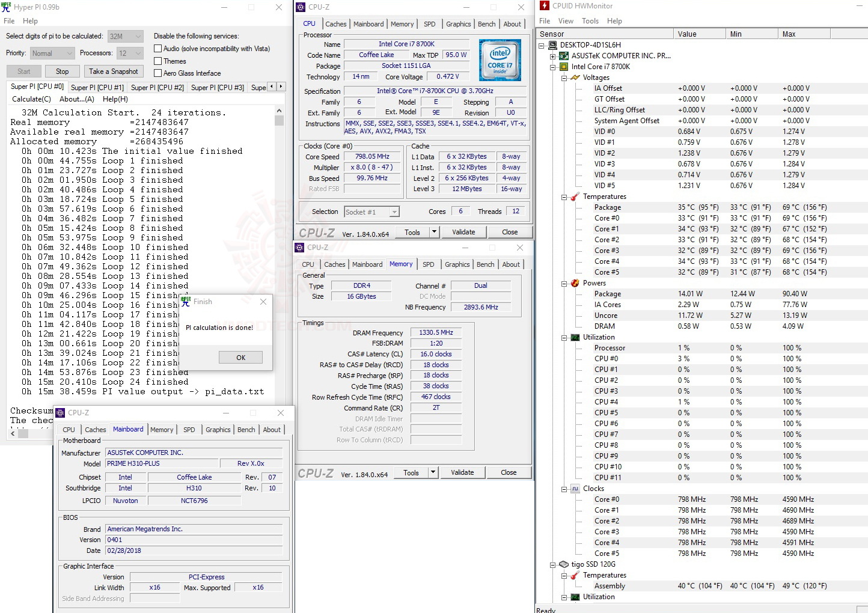Click the title icon of the CPU-Z Memory window
Image resolution: width=868 pixels, height=613 pixels.
point(299,248)
